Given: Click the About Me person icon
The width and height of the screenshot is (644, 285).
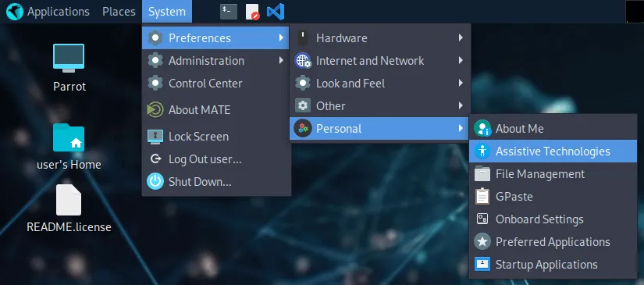Looking at the screenshot, I should [x=482, y=129].
